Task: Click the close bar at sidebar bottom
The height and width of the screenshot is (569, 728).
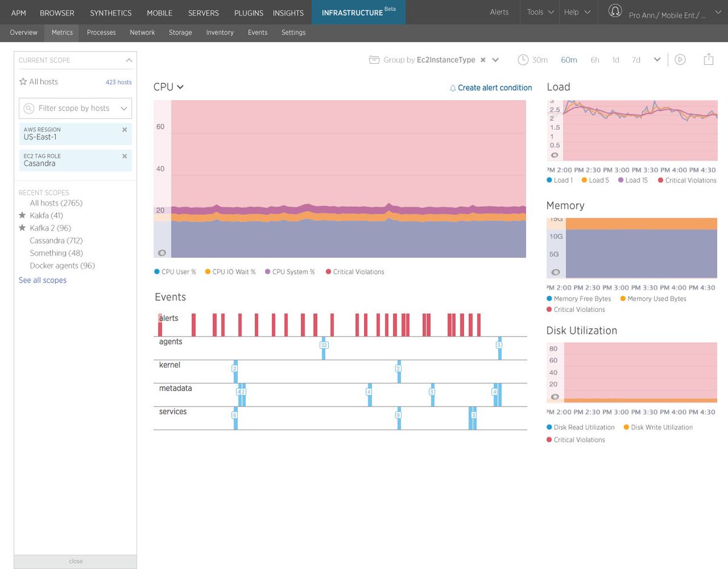Action: [x=75, y=561]
